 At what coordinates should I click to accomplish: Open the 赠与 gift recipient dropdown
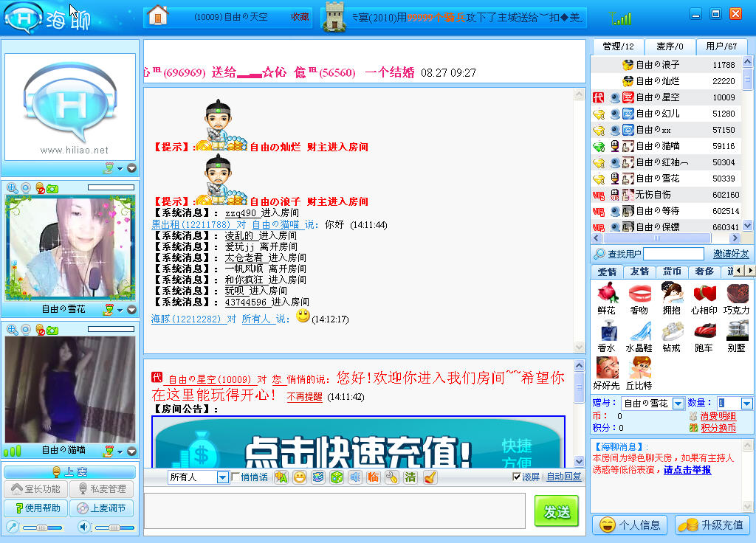pyautogui.click(x=678, y=404)
